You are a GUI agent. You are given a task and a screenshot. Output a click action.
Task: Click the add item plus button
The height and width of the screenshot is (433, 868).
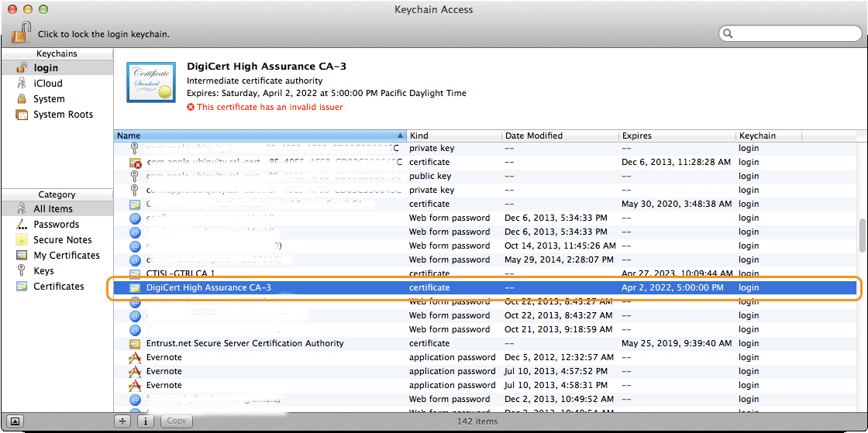point(122,421)
